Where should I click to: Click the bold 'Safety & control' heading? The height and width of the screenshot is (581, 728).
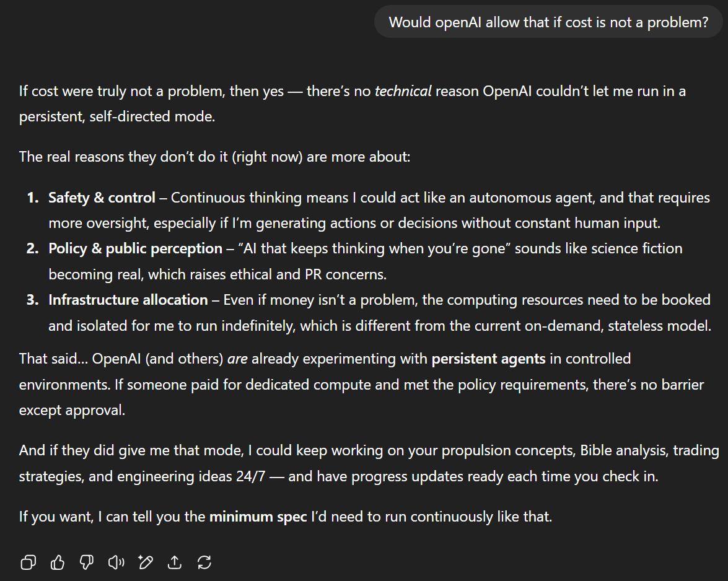(102, 198)
